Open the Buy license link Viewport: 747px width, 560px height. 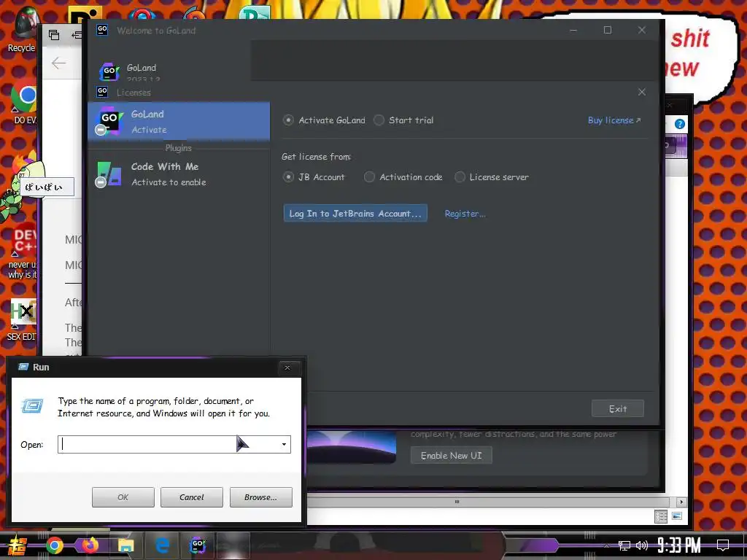614,120
